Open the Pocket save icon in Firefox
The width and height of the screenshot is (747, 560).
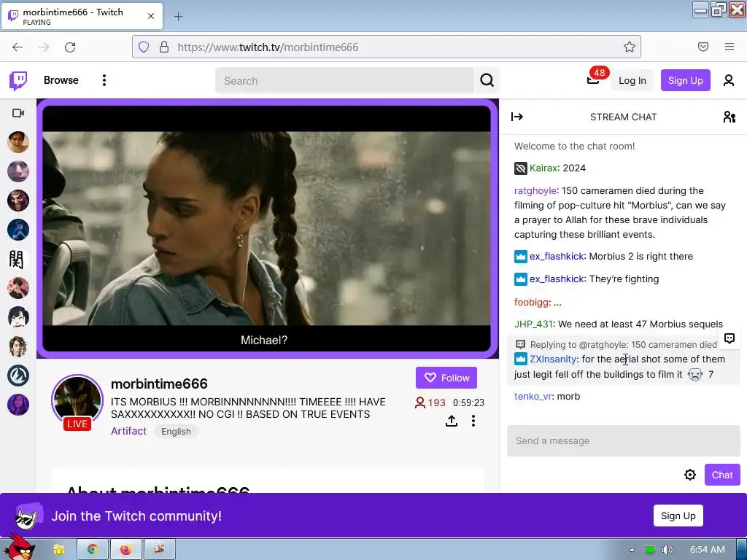click(703, 47)
